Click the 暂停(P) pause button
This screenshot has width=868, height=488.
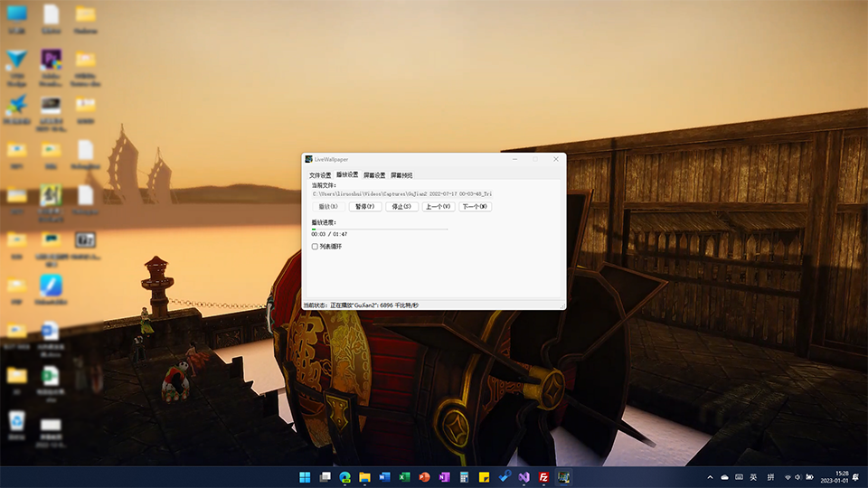tap(364, 206)
